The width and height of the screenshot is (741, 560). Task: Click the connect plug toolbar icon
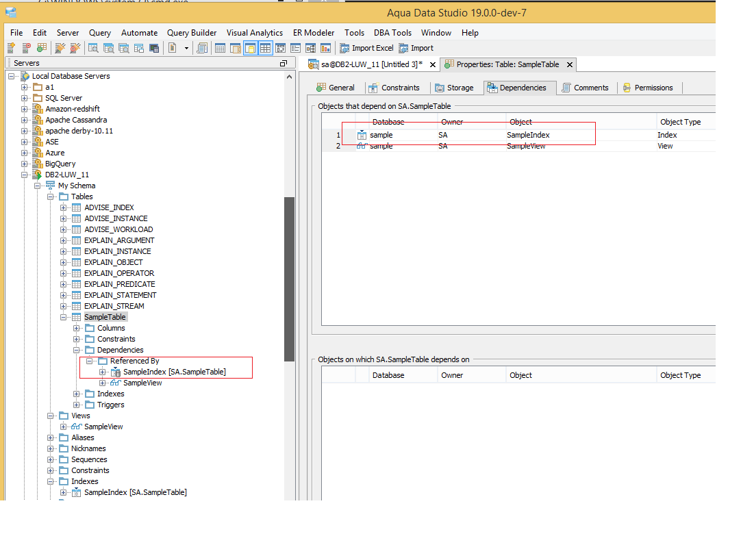60,48
